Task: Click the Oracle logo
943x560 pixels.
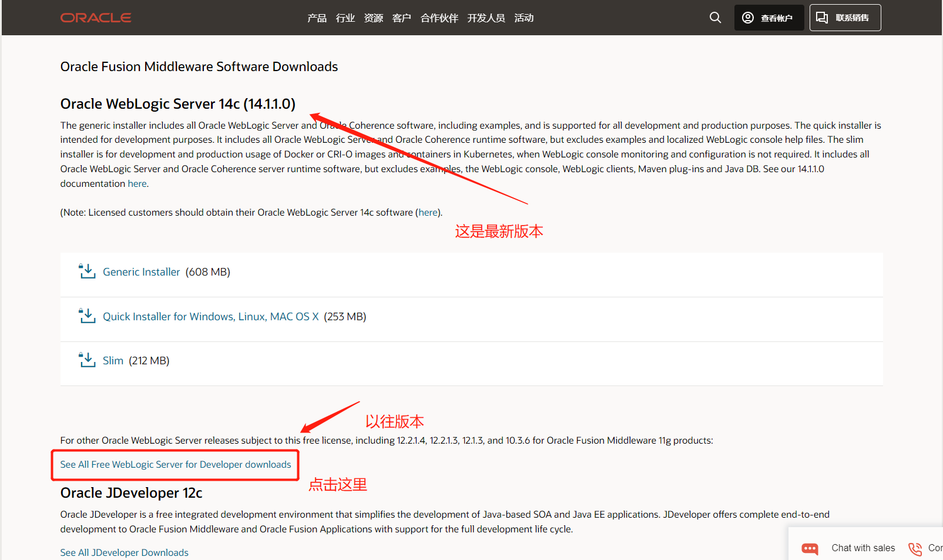Action: pos(95,17)
